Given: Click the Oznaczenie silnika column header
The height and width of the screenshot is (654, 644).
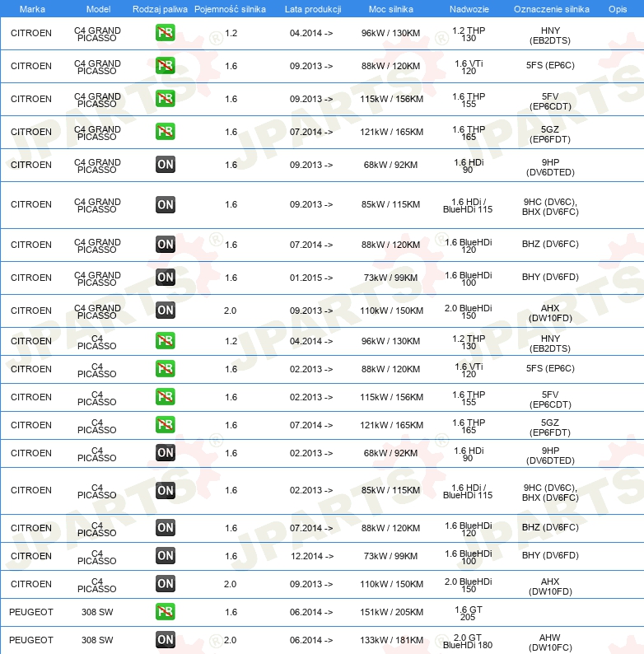Looking at the screenshot, I should pos(552,9).
